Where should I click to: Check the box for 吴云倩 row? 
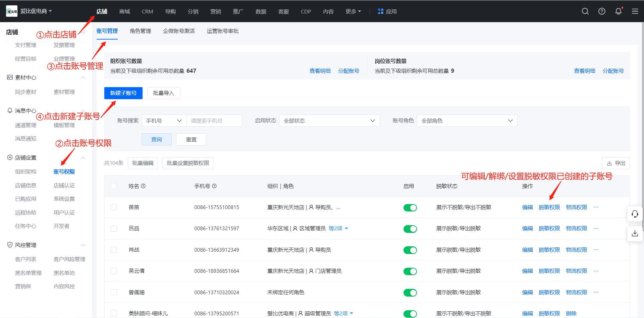click(x=114, y=271)
